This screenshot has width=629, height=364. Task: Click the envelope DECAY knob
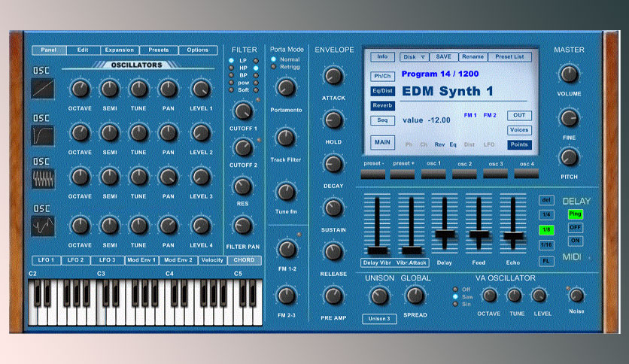(x=333, y=164)
